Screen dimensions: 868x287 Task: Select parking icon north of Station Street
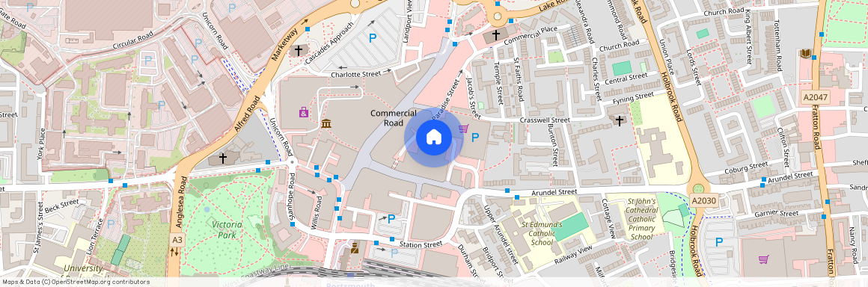(391, 218)
